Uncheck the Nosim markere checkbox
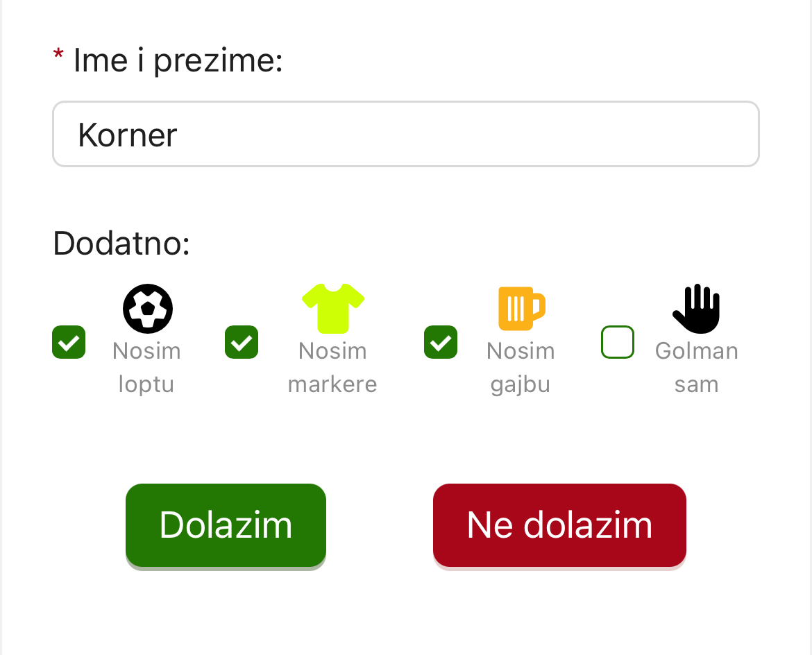Screen dimensions: 812x655 (x=242, y=342)
